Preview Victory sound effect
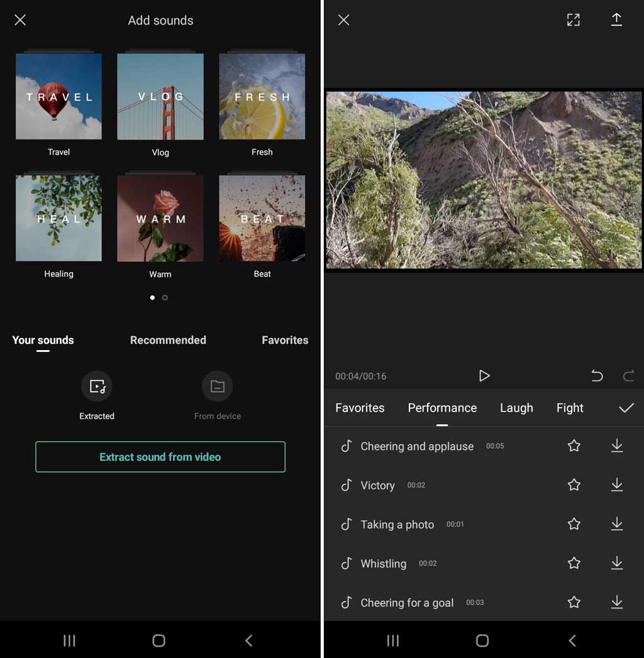This screenshot has height=658, width=644. [x=377, y=485]
